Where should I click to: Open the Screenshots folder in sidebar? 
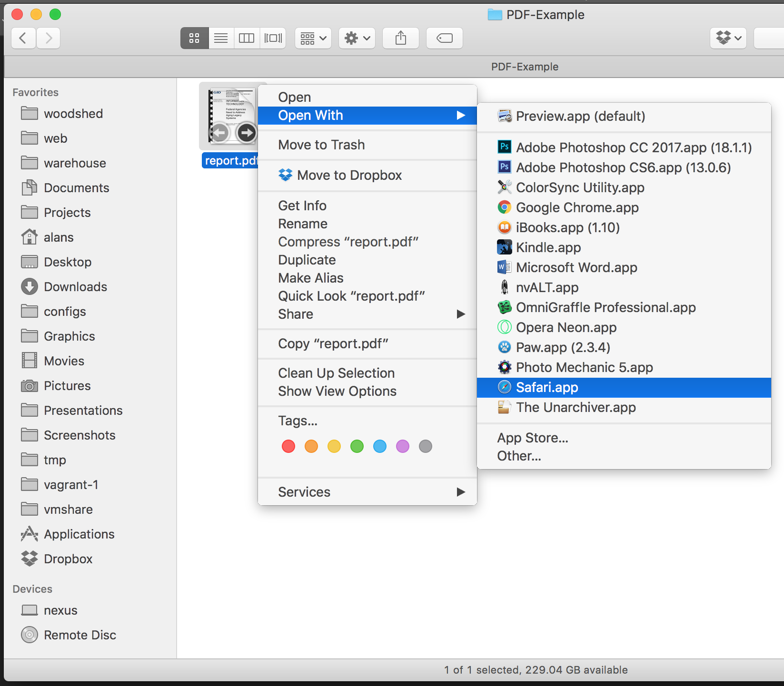[x=90, y=435]
